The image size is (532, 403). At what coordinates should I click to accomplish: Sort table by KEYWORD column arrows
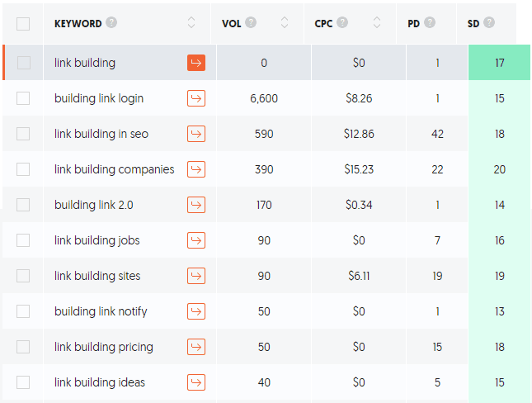click(x=192, y=23)
